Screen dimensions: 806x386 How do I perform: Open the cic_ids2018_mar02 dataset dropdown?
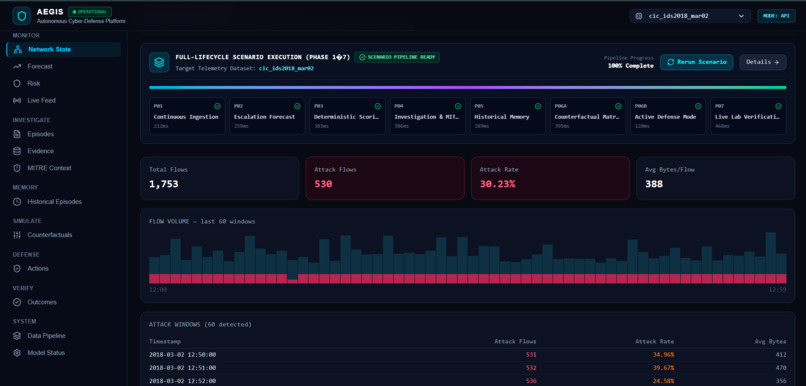pyautogui.click(x=690, y=16)
